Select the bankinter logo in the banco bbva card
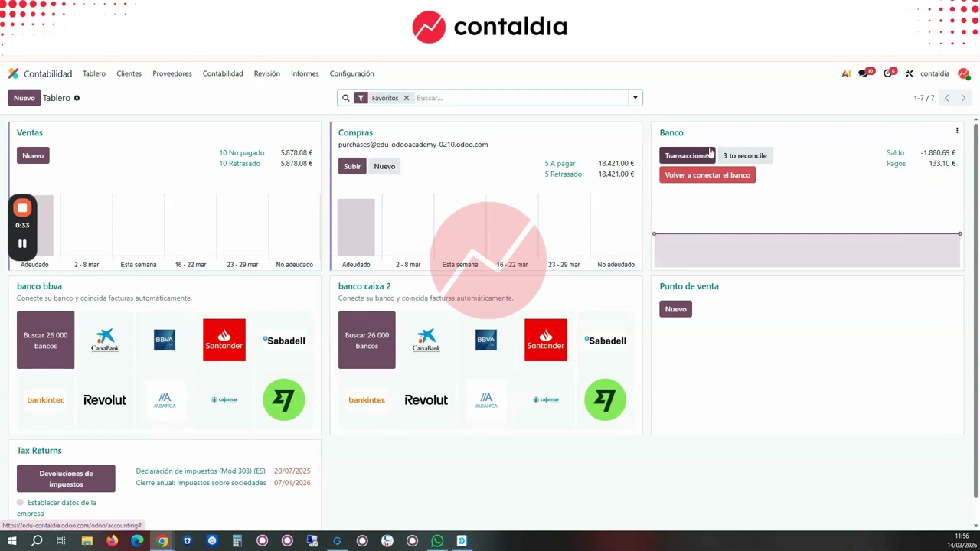 click(x=45, y=399)
